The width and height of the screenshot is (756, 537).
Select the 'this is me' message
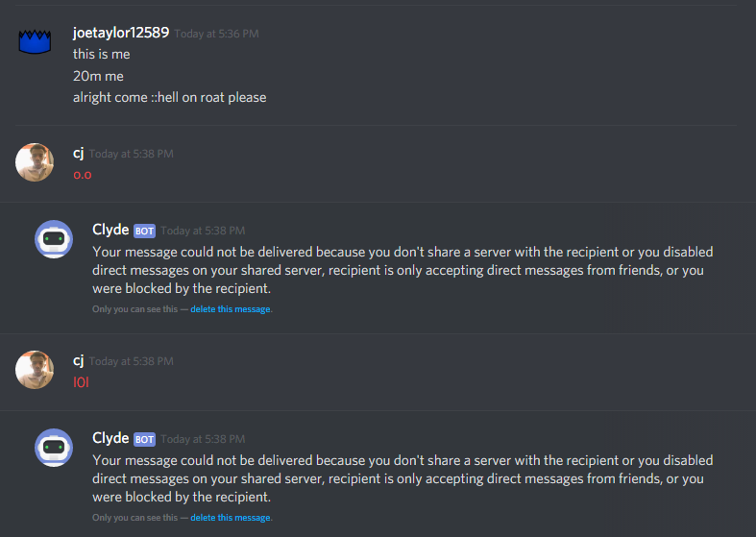[x=101, y=54]
